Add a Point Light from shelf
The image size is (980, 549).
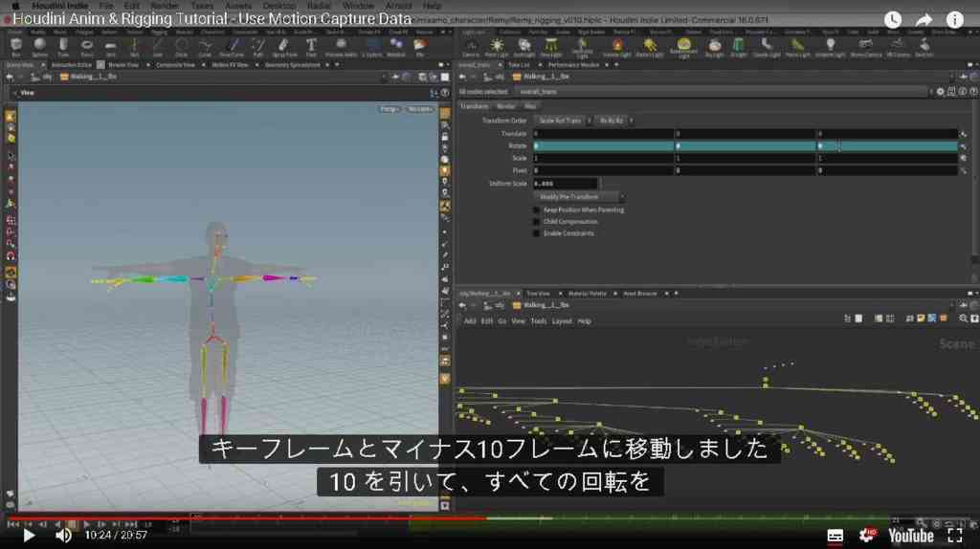click(x=497, y=47)
